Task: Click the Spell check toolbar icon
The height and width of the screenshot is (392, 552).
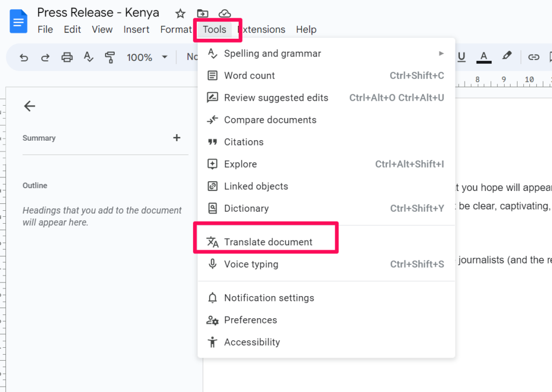Action: click(88, 57)
